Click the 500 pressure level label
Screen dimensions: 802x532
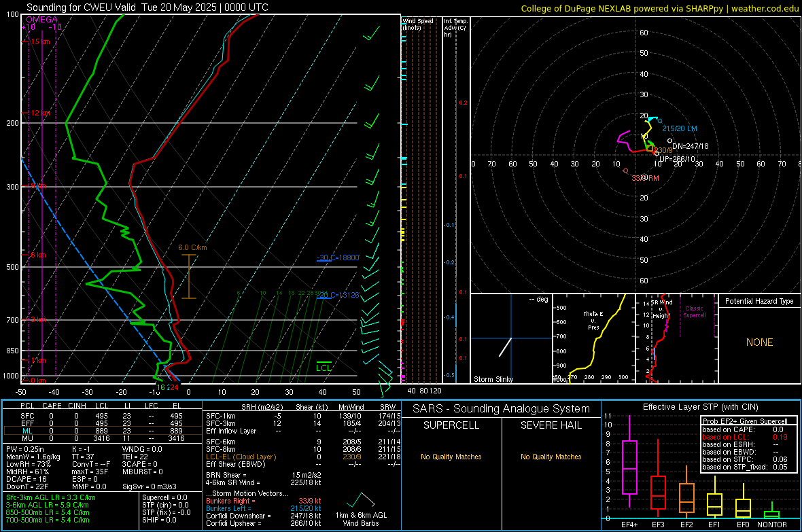click(x=12, y=267)
